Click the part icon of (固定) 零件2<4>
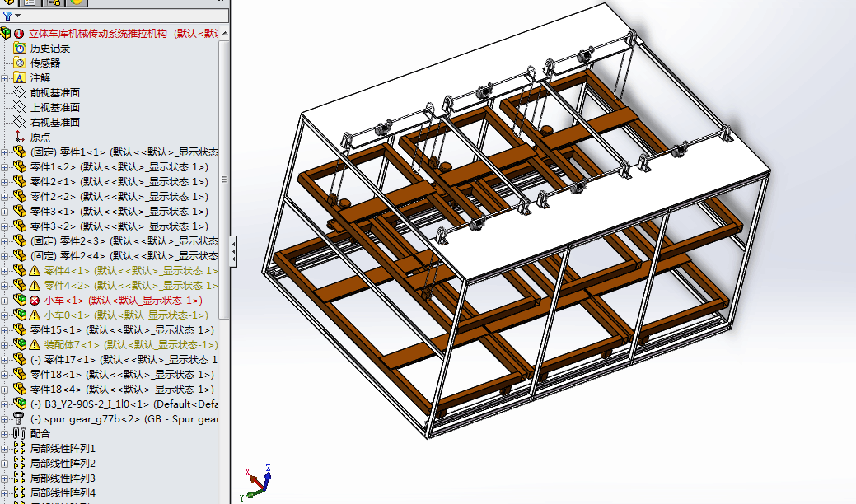 tap(20, 255)
